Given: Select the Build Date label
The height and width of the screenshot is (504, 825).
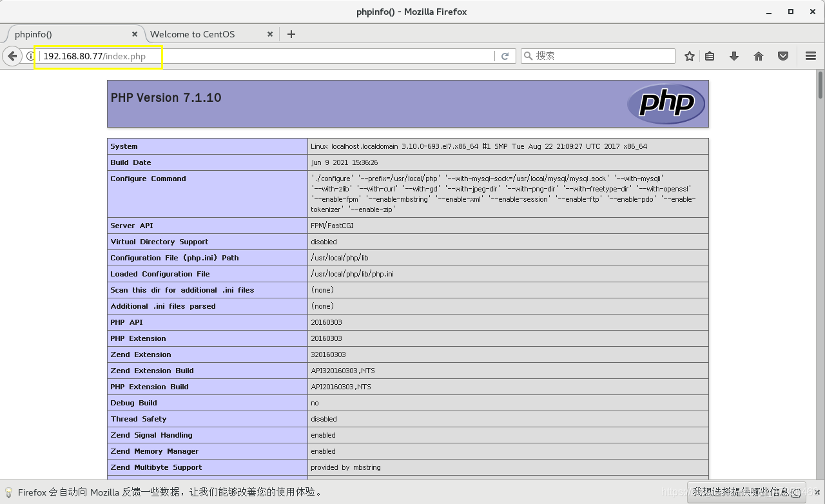Looking at the screenshot, I should 131,162.
